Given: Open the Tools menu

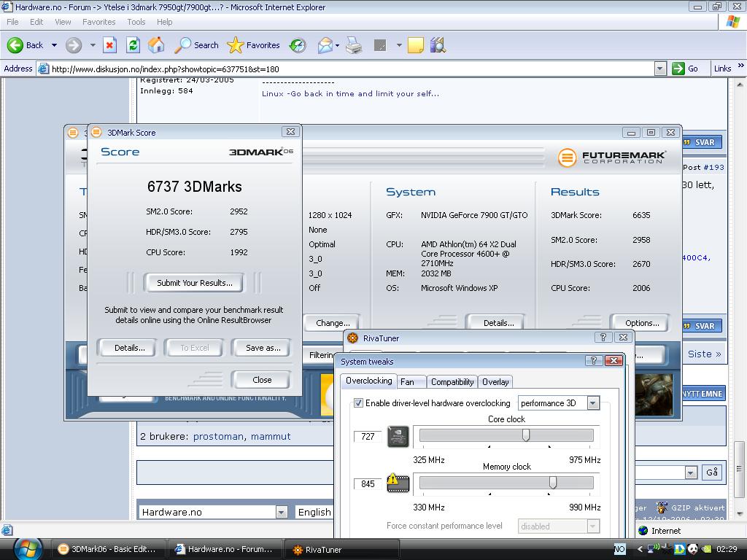Looking at the screenshot, I should (x=136, y=22).
